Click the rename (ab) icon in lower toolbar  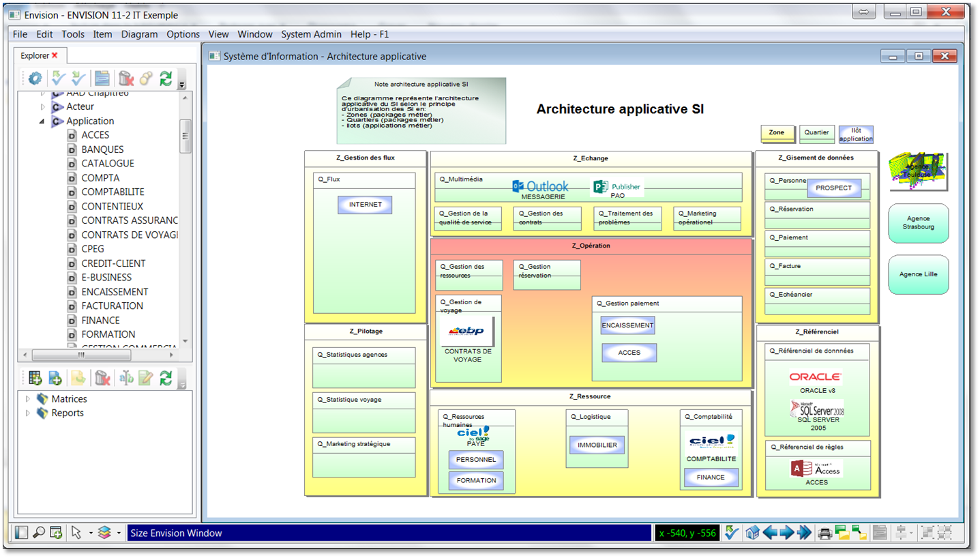pos(126,378)
